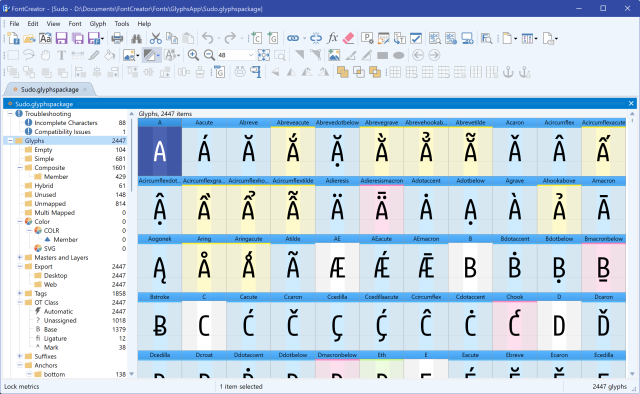Collapse the OT Class tree node
The image size is (640, 394).
pyautogui.click(x=20, y=303)
